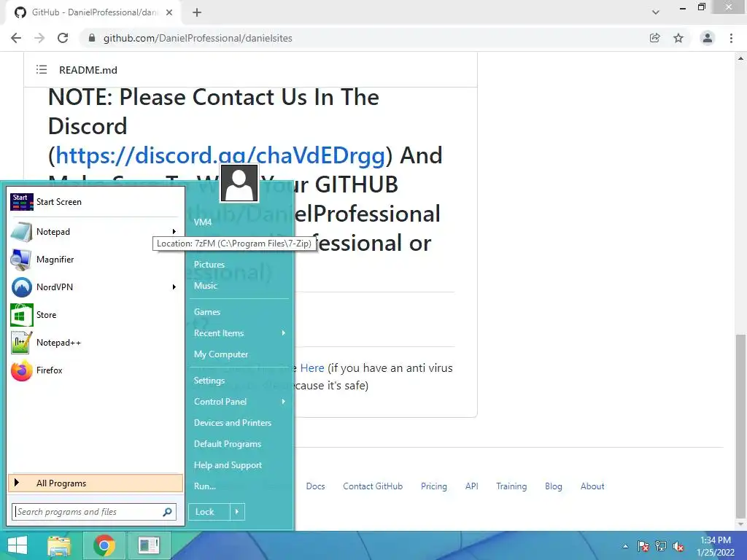View site lock info in address bar
Image resolution: width=747 pixels, height=560 pixels.
(x=92, y=38)
